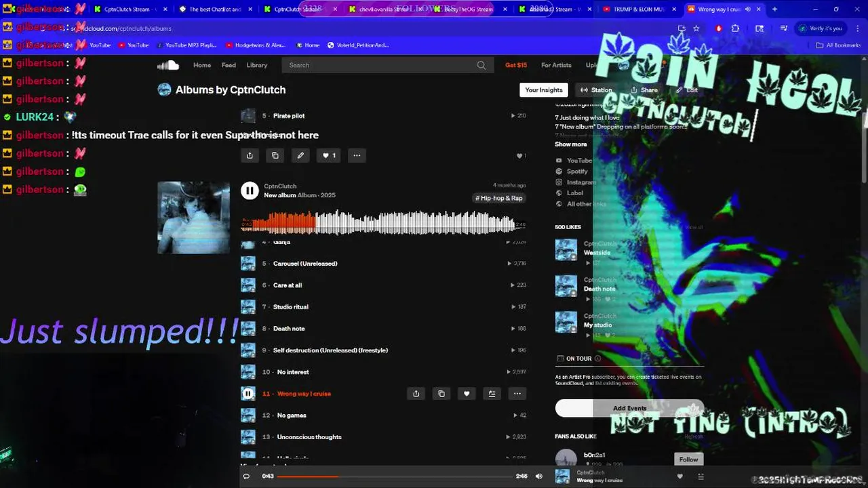
Task: Switch to The best Chatbot browser tab
Action: [214, 9]
